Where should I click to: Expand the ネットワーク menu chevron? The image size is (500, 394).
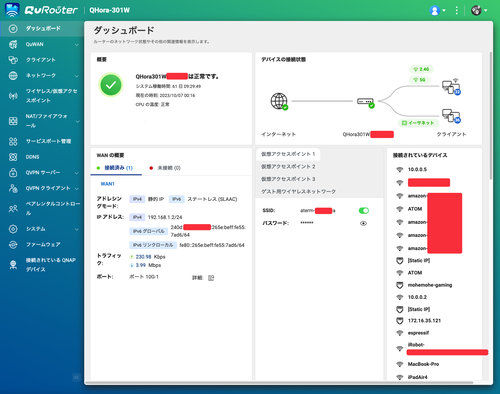pos(77,76)
